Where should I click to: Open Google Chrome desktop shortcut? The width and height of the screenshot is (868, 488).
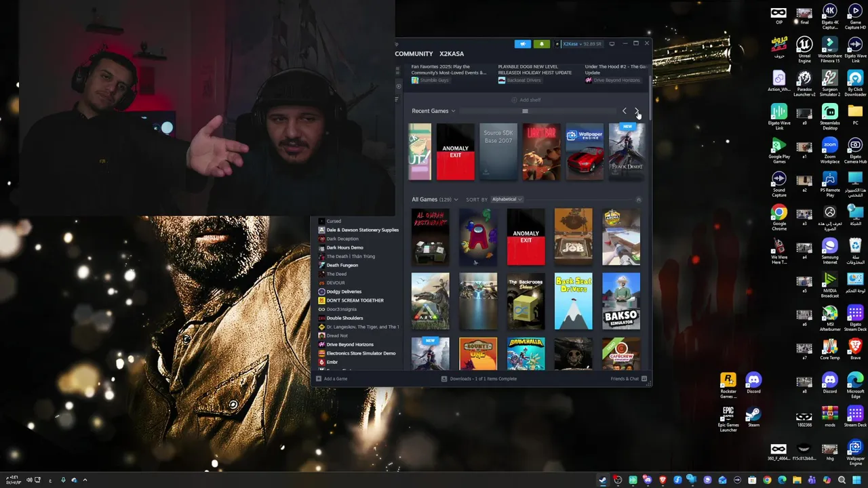[779, 218]
